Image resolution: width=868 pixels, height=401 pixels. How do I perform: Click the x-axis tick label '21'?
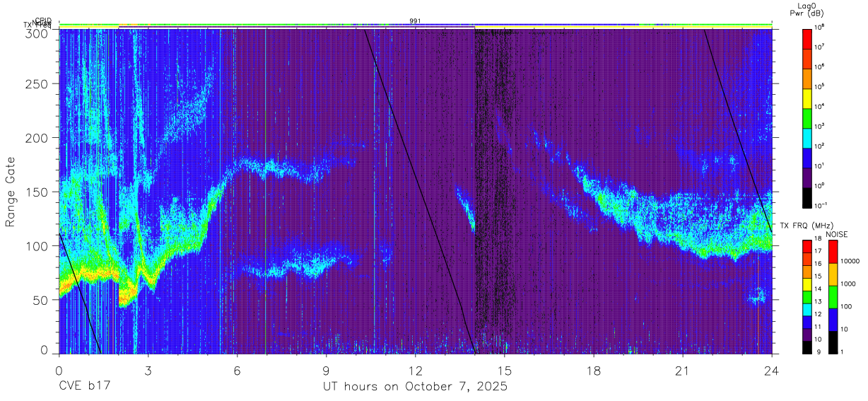(x=683, y=371)
